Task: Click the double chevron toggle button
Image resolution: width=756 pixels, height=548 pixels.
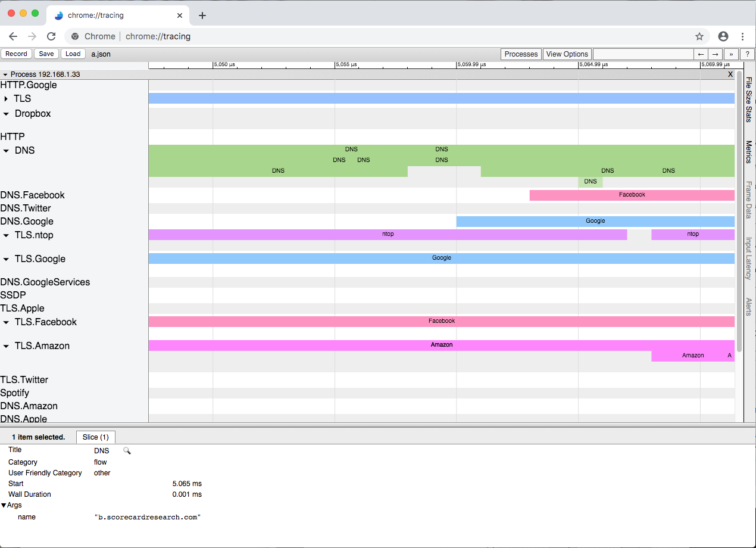Action: tap(732, 54)
